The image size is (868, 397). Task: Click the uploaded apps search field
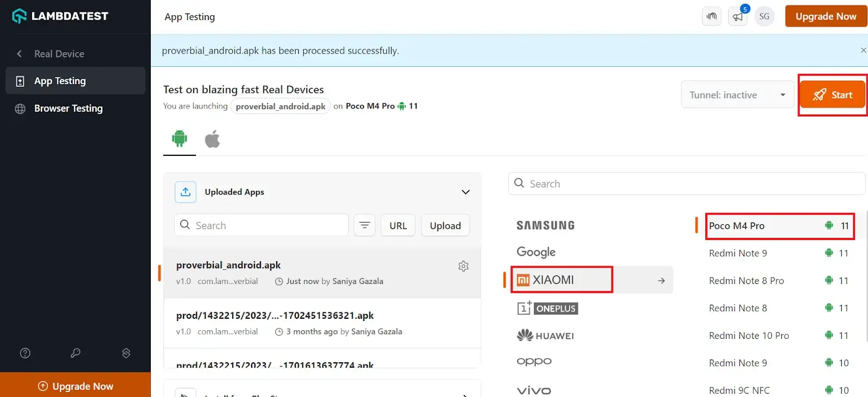point(261,225)
